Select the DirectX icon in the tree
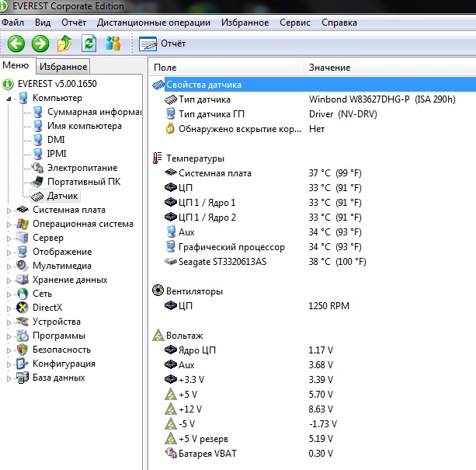Viewport: 476px width, 470px height. [x=23, y=308]
